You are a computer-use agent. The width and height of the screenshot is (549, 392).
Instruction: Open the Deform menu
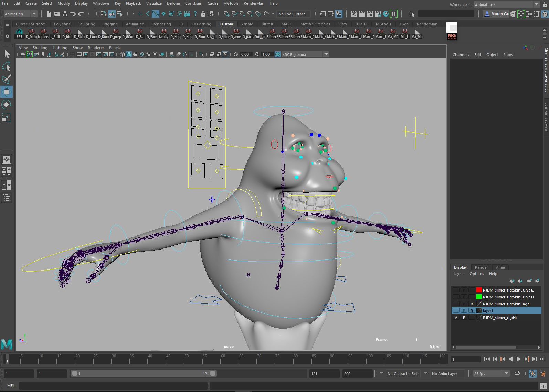click(x=173, y=3)
